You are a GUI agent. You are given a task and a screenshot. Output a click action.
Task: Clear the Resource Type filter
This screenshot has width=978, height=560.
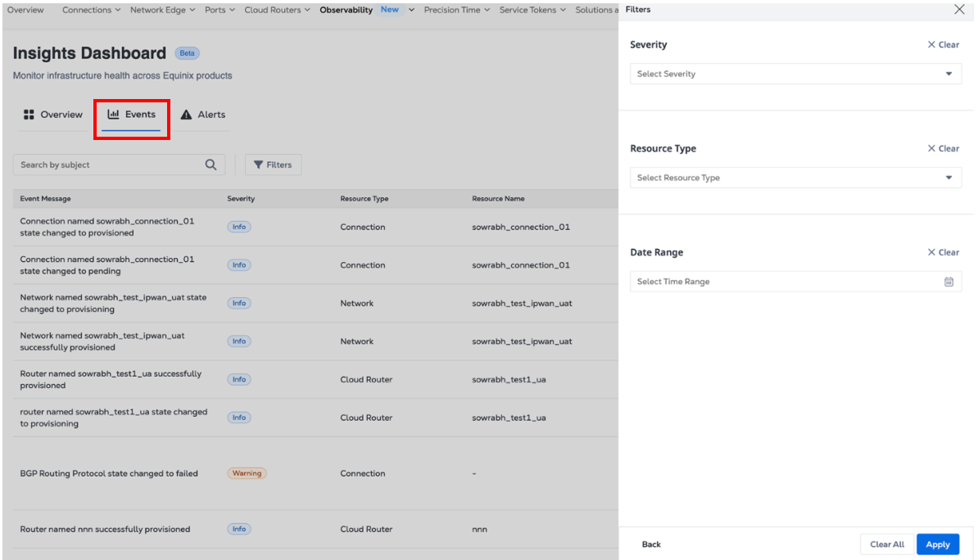click(x=943, y=148)
